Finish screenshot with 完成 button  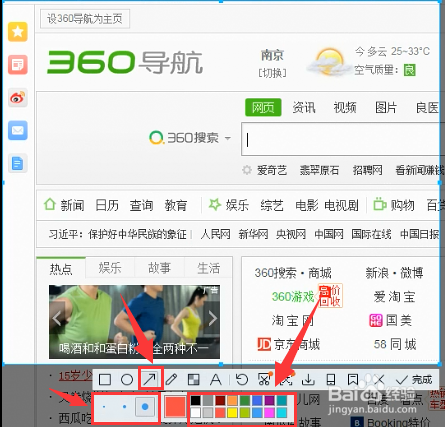click(x=414, y=380)
